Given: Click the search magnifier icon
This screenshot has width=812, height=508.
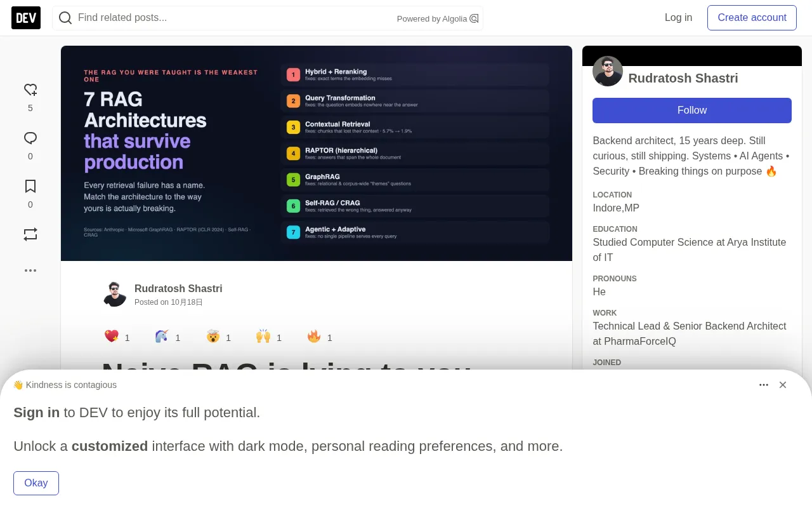Looking at the screenshot, I should tap(65, 18).
